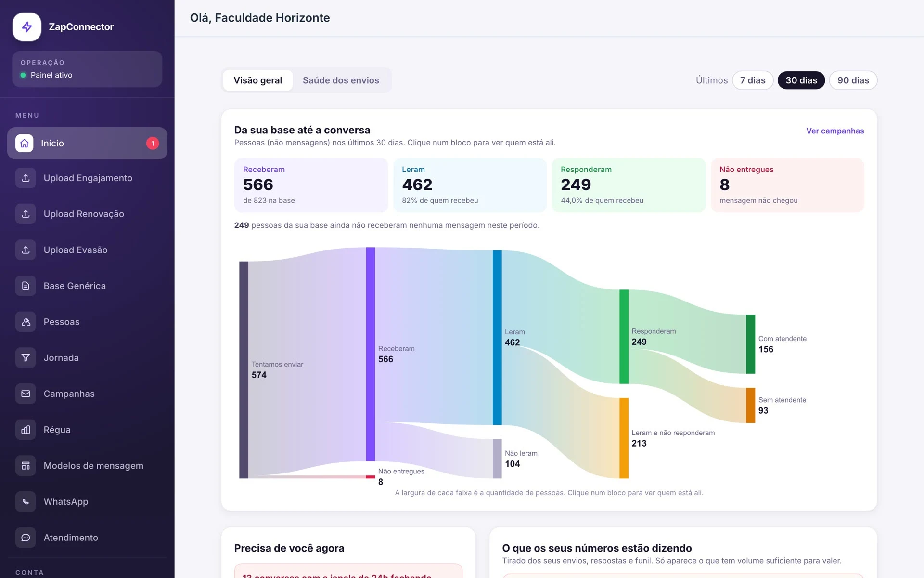Click the yellow Leram e não responderam bar
Screen dimensions: 924x578
point(624,438)
